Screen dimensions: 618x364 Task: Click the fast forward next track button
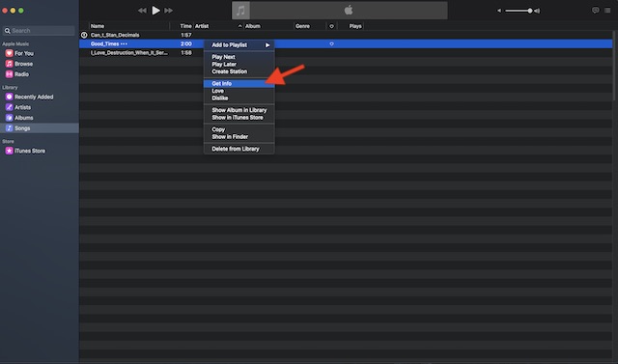click(x=169, y=11)
